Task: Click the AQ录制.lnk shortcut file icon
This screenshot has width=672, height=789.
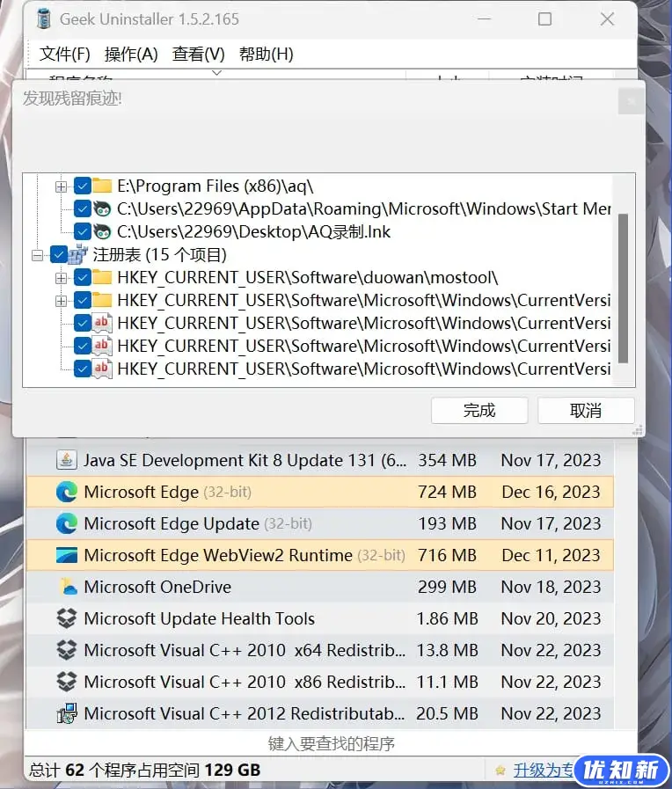Action: coord(103,232)
